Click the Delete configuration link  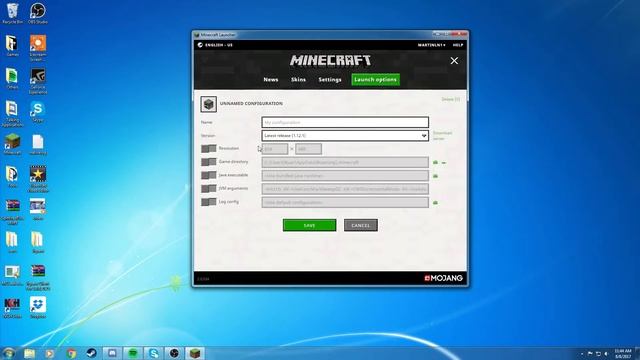point(451,99)
